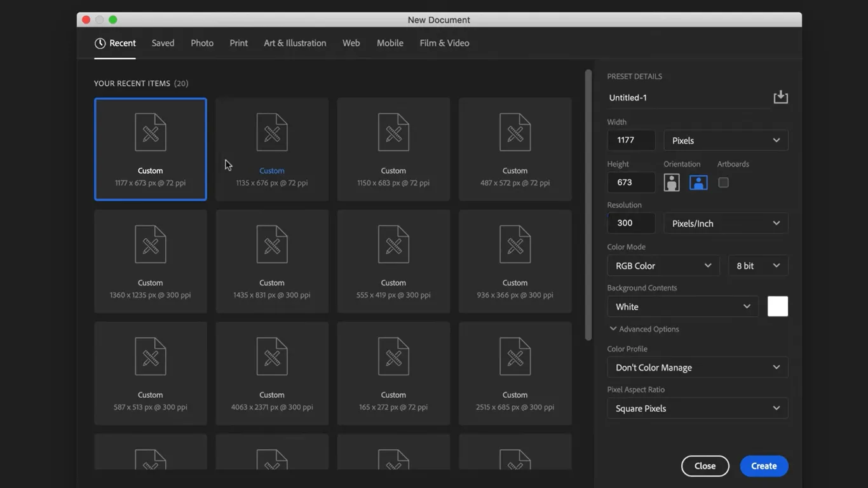Click the document icon of 4063 x 2371 preset
Viewport: 868px width, 488px height.
272,356
